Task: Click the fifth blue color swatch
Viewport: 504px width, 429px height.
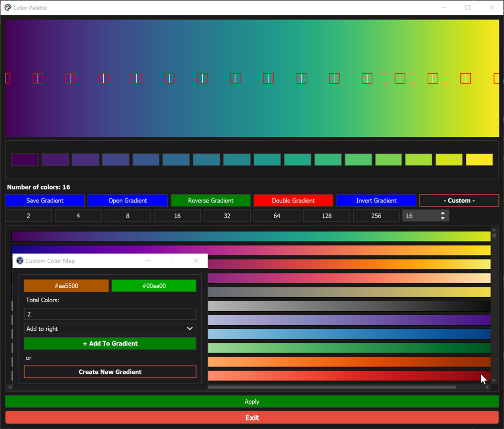Action: tap(146, 159)
